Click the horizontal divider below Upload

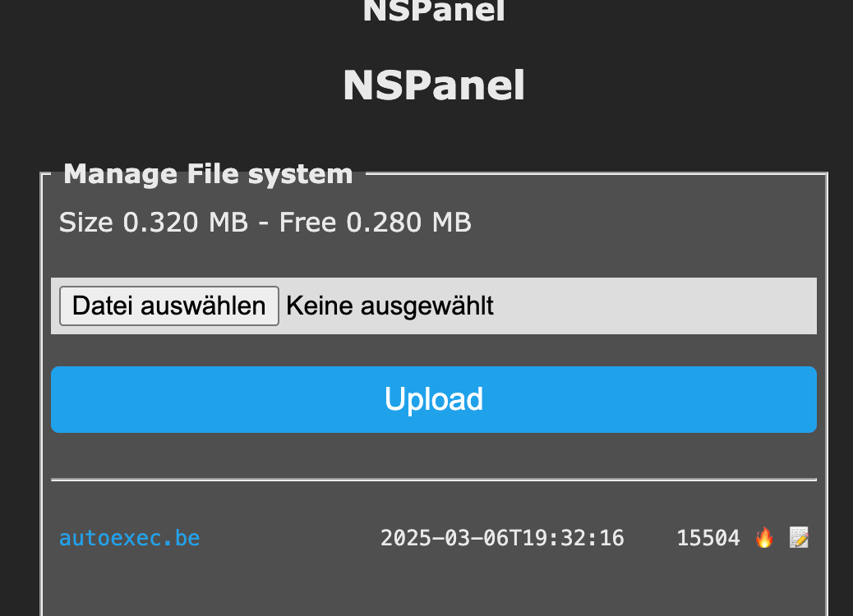pyautogui.click(x=433, y=479)
